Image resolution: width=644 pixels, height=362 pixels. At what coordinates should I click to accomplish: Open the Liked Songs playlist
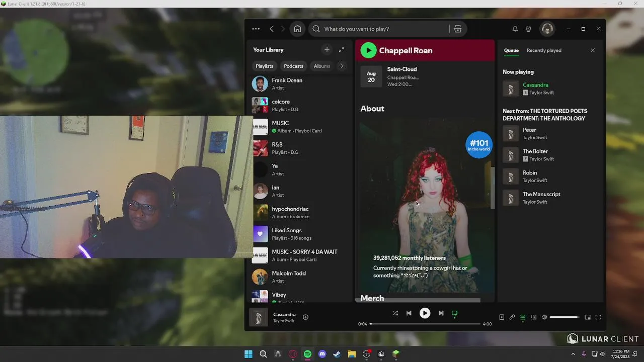coord(300,234)
